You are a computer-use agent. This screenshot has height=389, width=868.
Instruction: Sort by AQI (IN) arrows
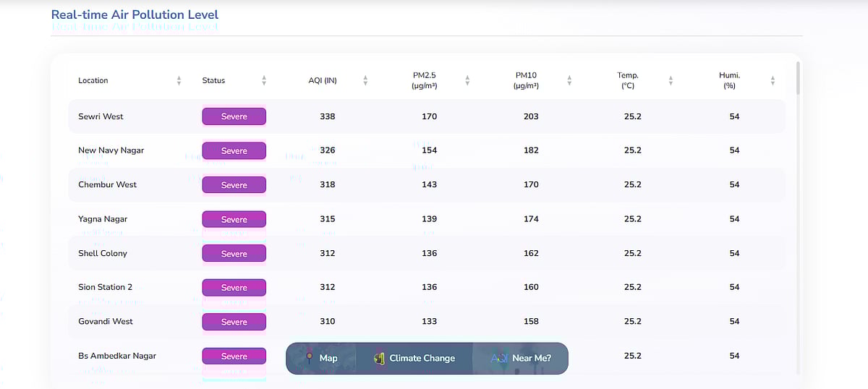365,80
